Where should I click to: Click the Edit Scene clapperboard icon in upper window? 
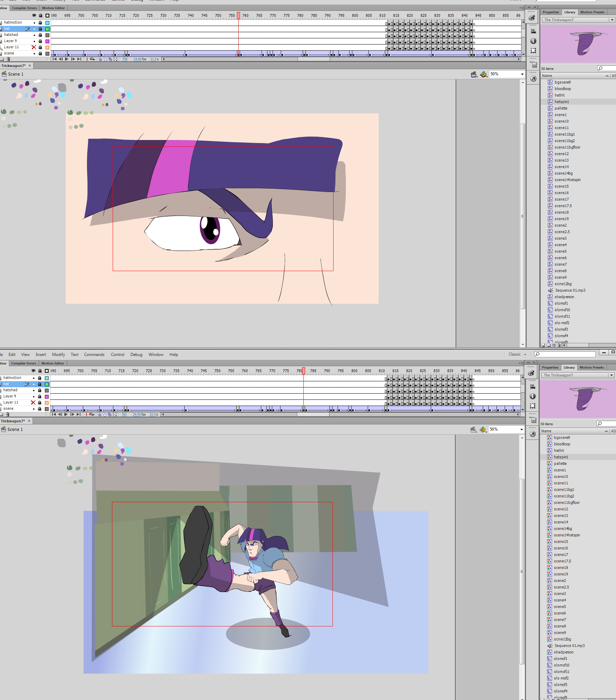tap(474, 74)
